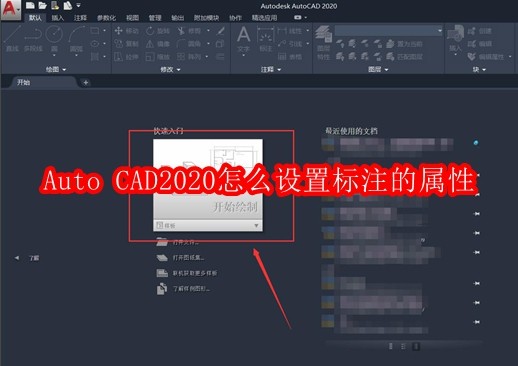Open the rectangle tool dropdown arrow
This screenshot has width=518, height=366.
(104, 31)
